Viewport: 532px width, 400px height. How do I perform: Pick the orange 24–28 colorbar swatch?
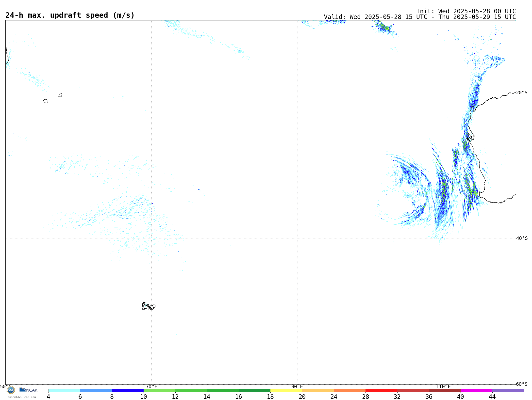(350, 390)
